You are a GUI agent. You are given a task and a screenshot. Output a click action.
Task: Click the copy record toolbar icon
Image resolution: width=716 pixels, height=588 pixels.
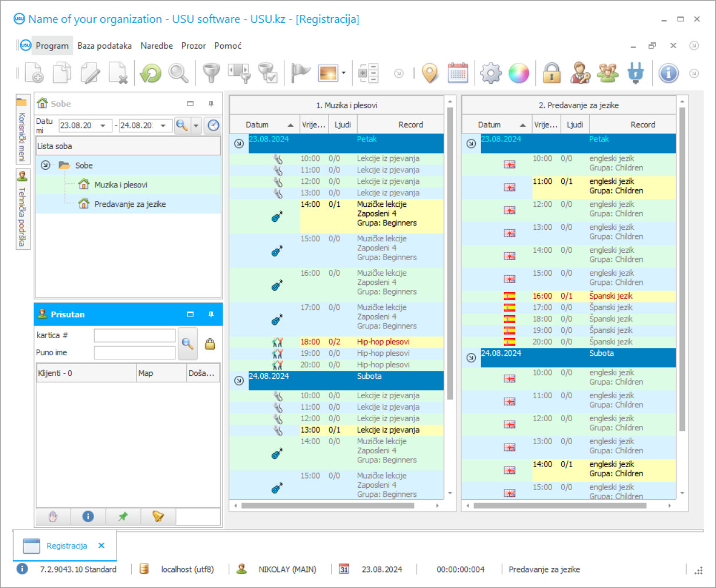point(62,73)
